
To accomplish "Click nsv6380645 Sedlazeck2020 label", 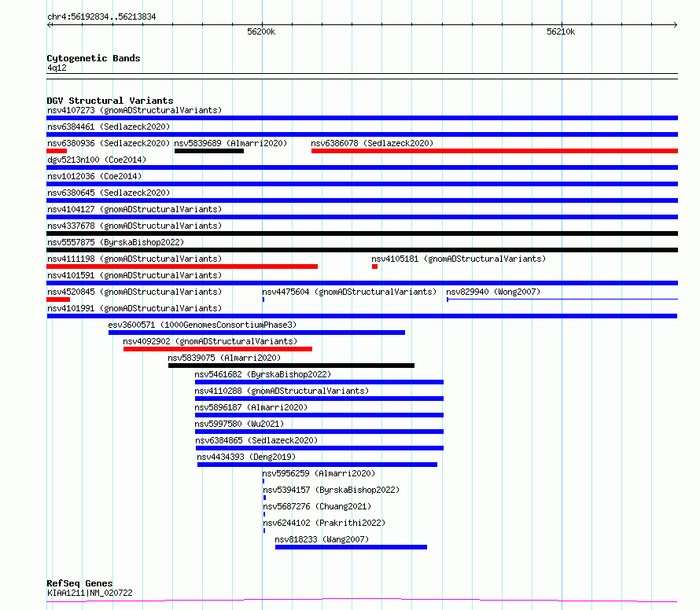I will pos(109,193).
